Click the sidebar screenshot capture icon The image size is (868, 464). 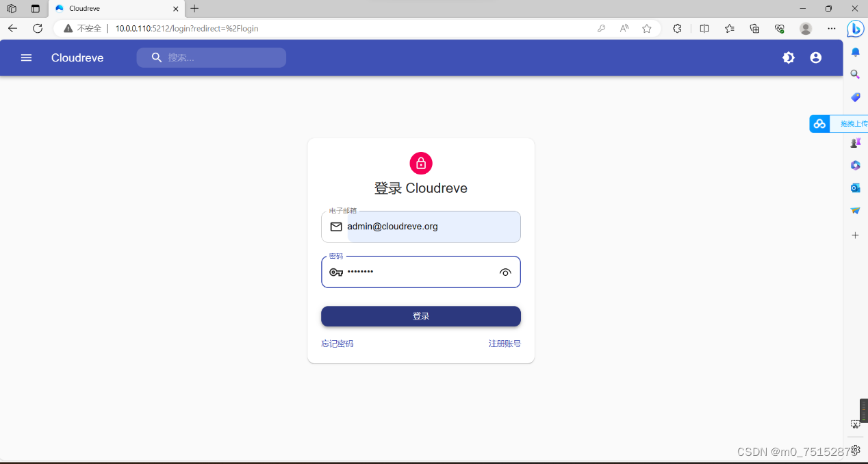tap(855, 424)
